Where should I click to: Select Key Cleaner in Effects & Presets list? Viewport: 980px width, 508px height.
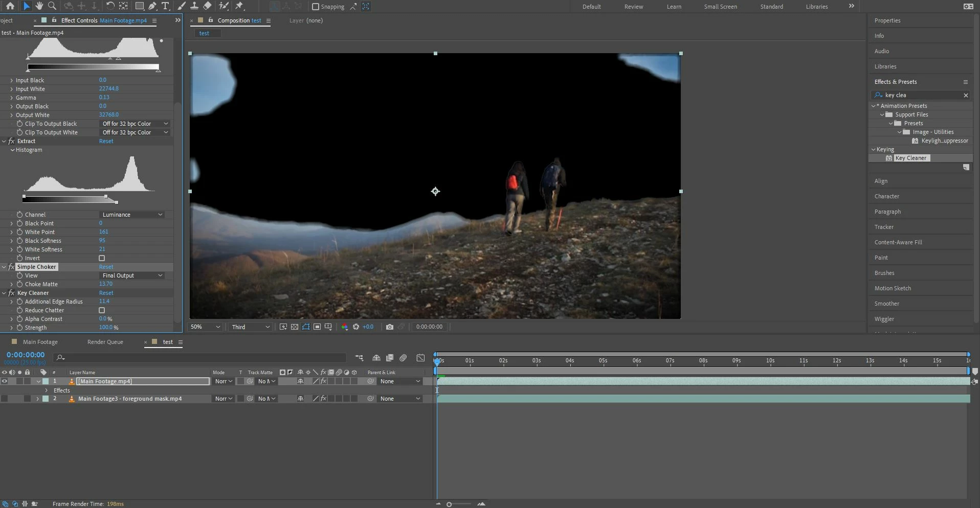click(910, 158)
